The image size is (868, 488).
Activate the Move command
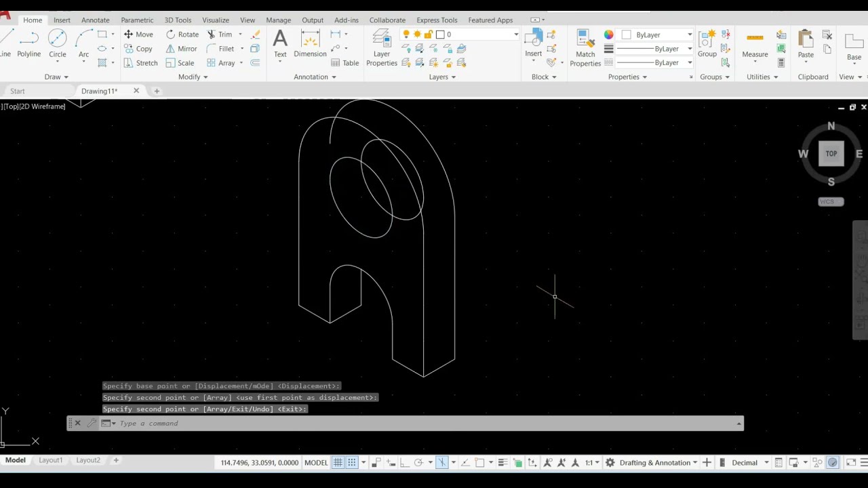pyautogui.click(x=138, y=35)
